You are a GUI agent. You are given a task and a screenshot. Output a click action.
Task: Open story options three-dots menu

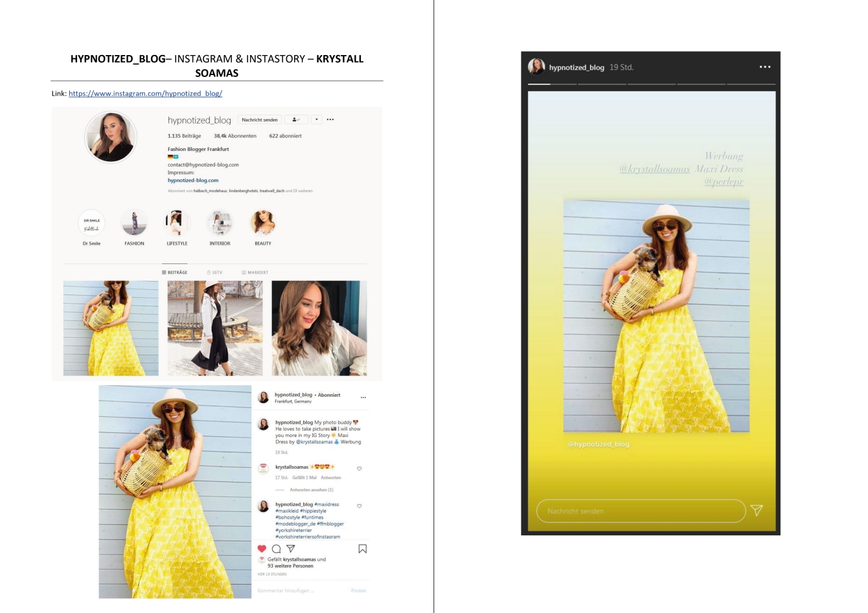click(765, 67)
